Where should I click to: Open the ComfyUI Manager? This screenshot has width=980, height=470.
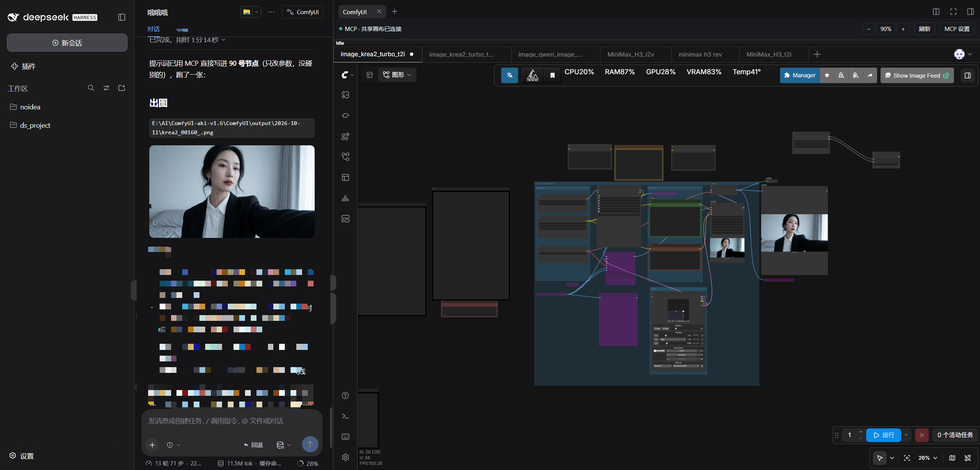pyautogui.click(x=800, y=75)
